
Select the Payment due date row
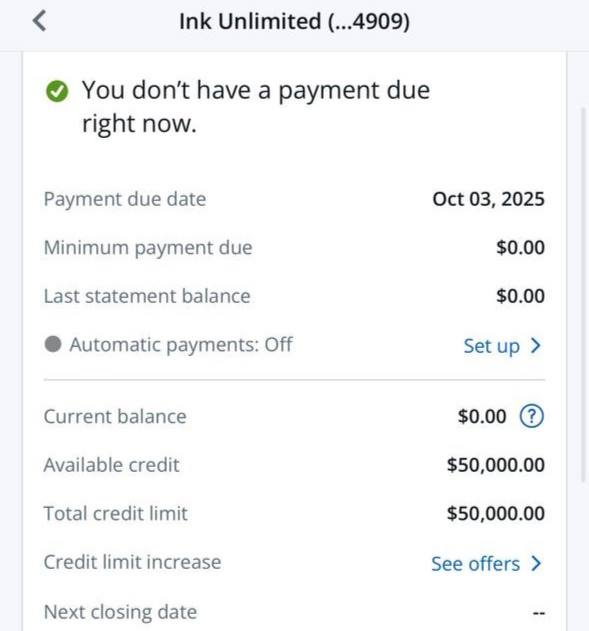pos(294,199)
